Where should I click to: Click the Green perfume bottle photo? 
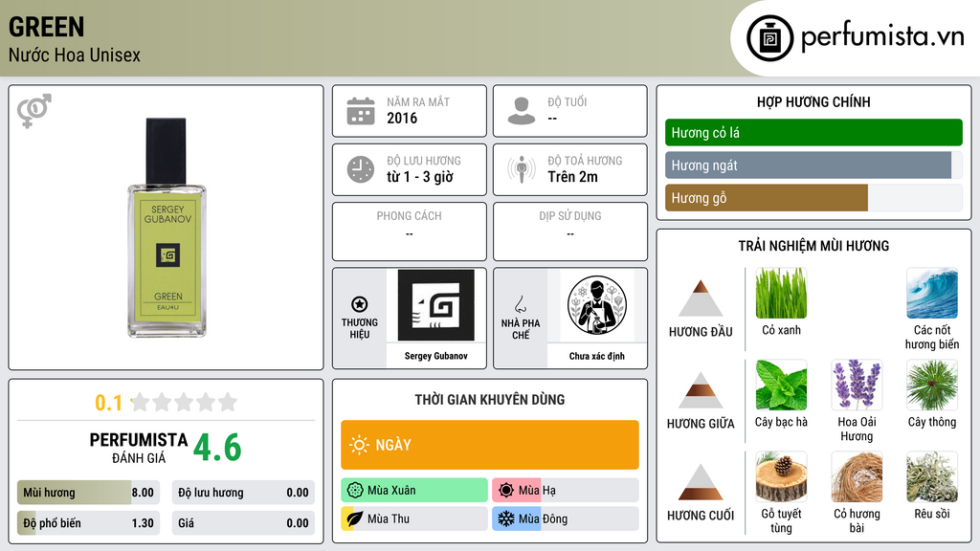click(x=167, y=228)
